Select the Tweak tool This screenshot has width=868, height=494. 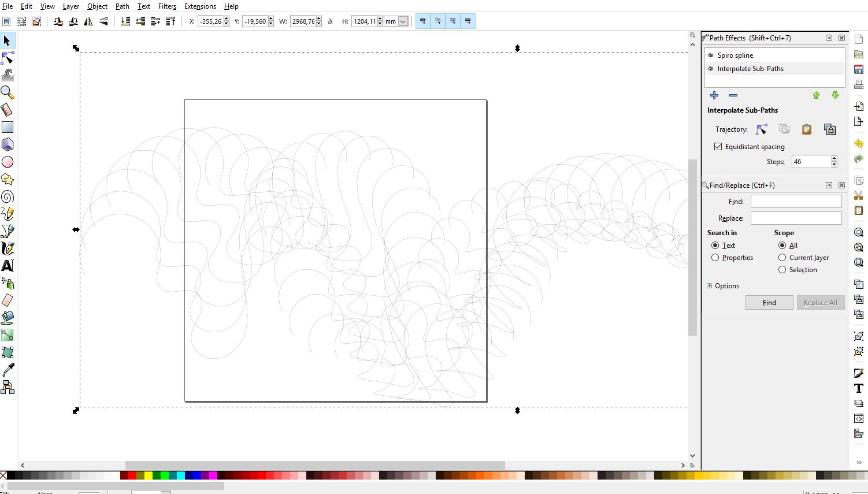pyautogui.click(x=8, y=75)
